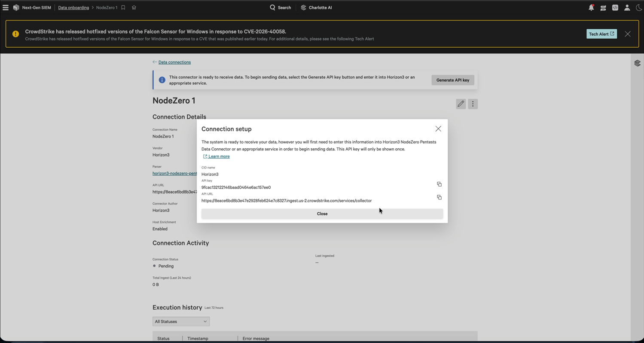Select the ingest API URL text in dialog

click(287, 201)
